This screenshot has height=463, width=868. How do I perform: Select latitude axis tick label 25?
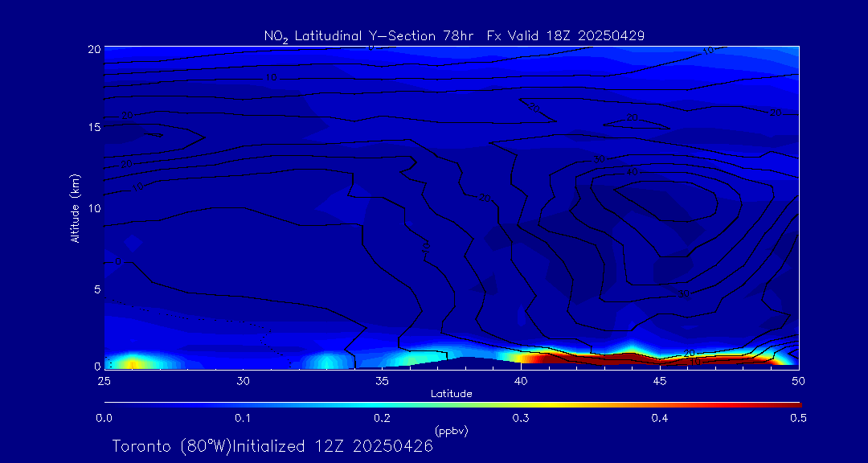(x=104, y=381)
